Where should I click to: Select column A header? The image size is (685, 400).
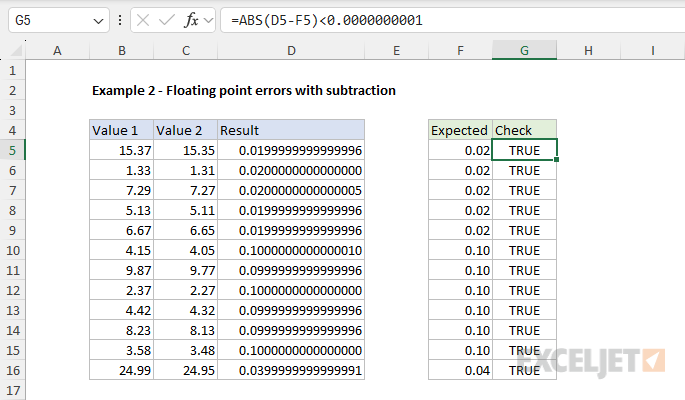click(57, 51)
